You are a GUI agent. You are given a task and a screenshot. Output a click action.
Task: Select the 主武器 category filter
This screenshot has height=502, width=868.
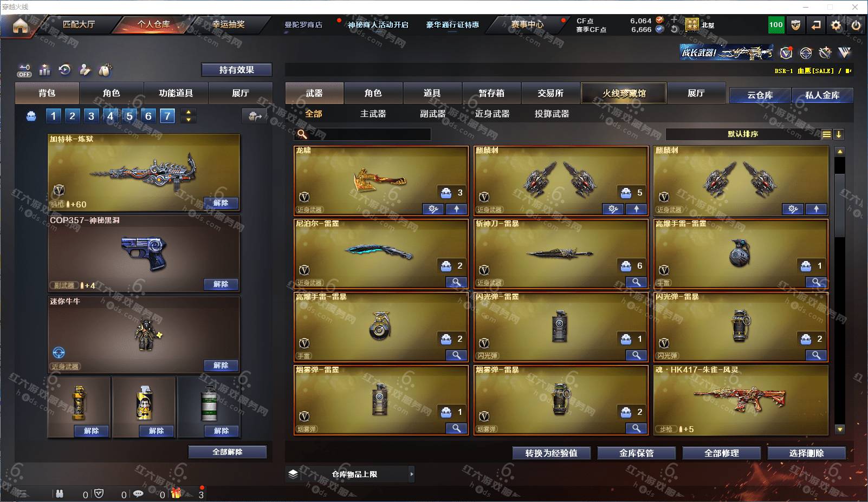(x=373, y=114)
